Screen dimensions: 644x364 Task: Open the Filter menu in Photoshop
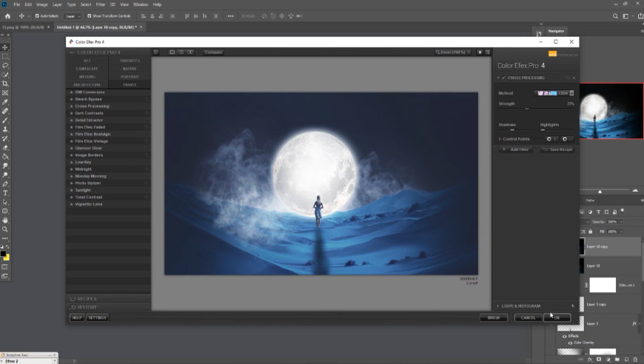coord(101,4)
